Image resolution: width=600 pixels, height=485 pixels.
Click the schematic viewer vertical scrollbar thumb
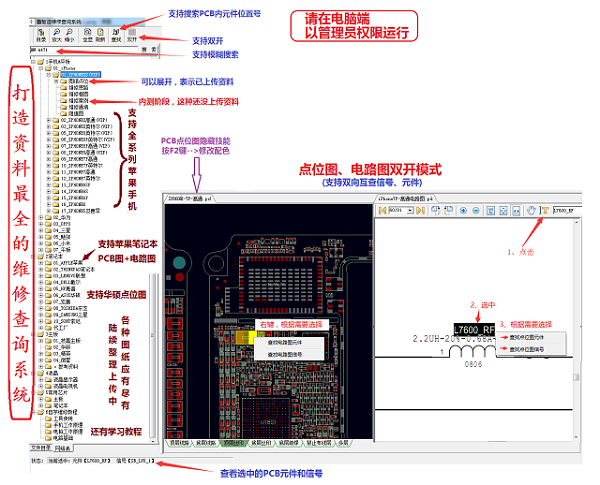point(576,377)
